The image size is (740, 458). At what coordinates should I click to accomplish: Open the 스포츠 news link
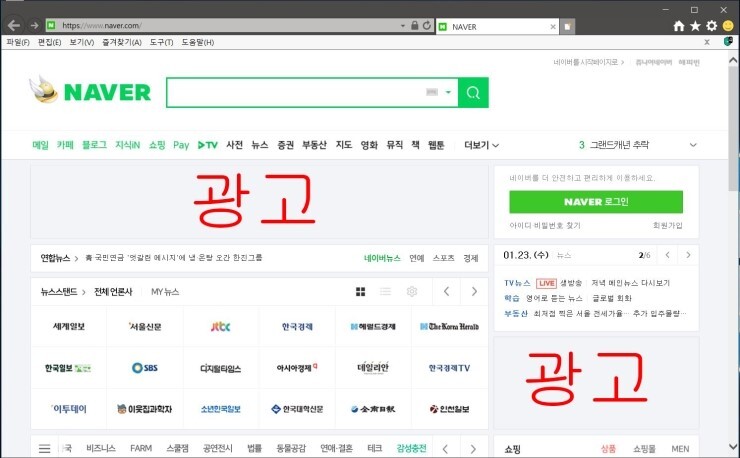[x=444, y=258]
